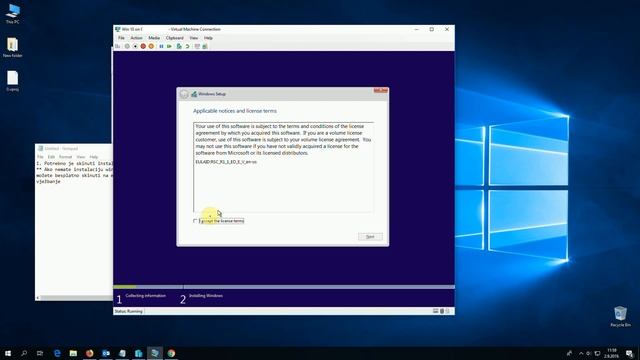The image size is (640, 360).
Task: Click the red Shut Down toolbar icon
Action: pos(143,46)
